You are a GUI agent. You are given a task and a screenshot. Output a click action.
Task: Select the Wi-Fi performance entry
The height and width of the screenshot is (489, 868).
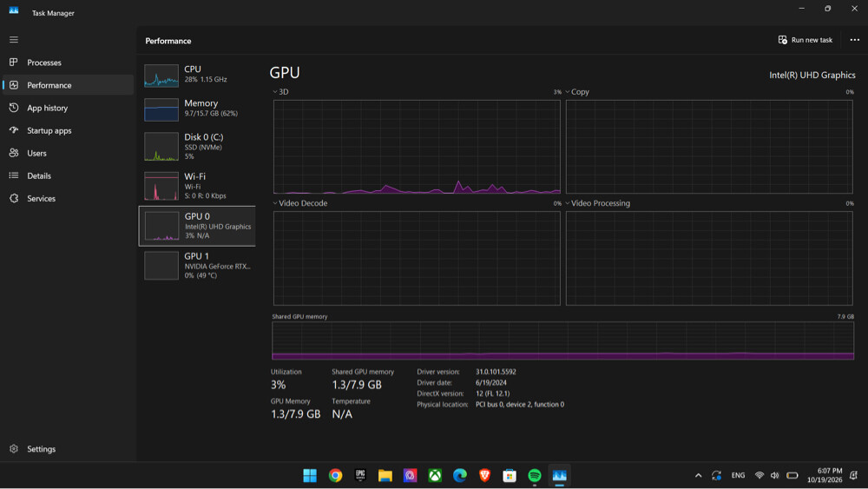[x=197, y=186]
